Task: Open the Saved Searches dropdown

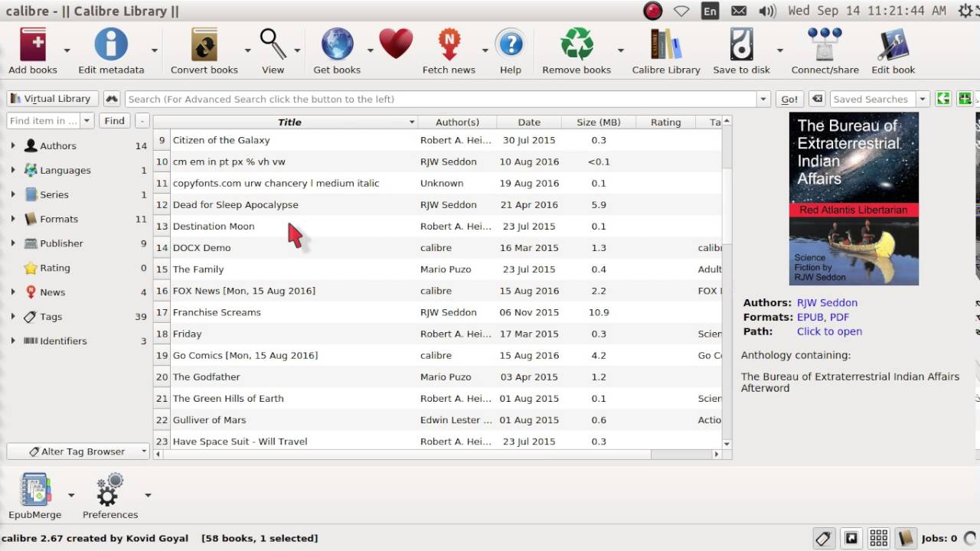Action: pyautogui.click(x=923, y=99)
